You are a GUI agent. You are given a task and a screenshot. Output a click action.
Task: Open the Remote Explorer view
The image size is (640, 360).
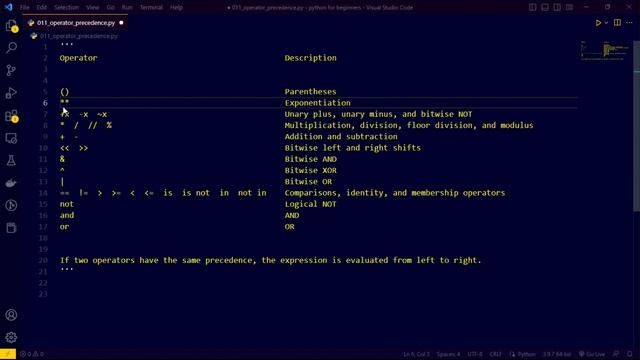coord(11,138)
